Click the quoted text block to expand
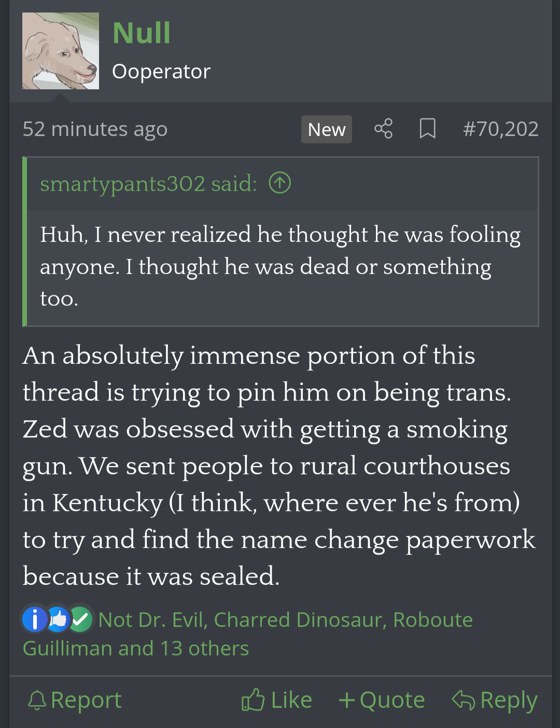Image resolution: width=560 pixels, height=728 pixels. click(x=280, y=267)
